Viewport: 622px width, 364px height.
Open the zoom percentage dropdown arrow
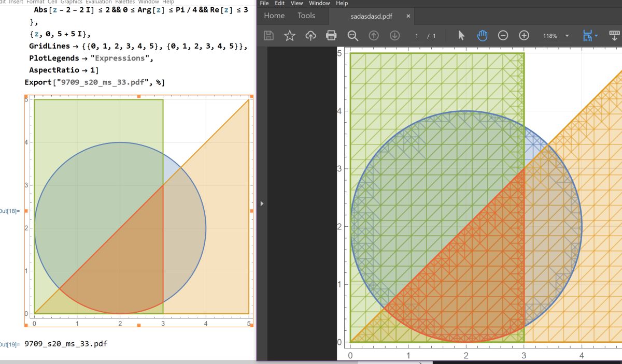tap(567, 36)
